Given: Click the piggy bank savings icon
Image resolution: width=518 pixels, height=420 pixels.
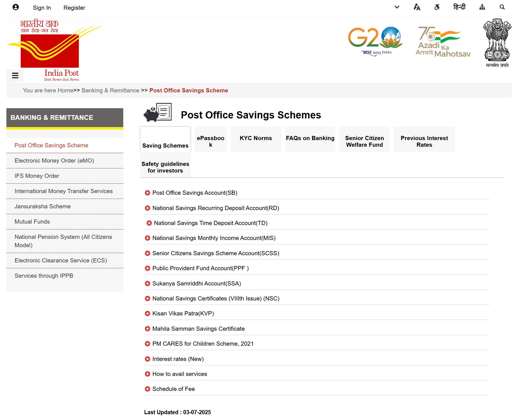Looking at the screenshot, I should tap(158, 112).
